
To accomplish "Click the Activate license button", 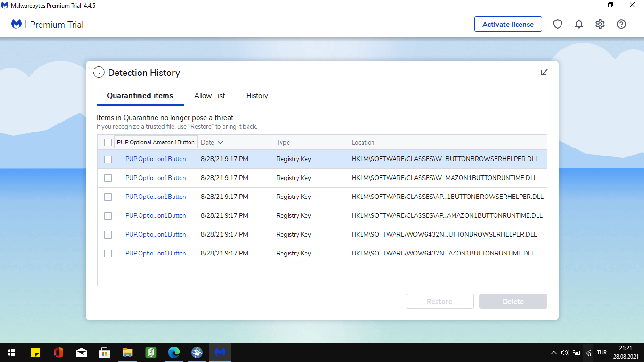I will [x=508, y=24].
